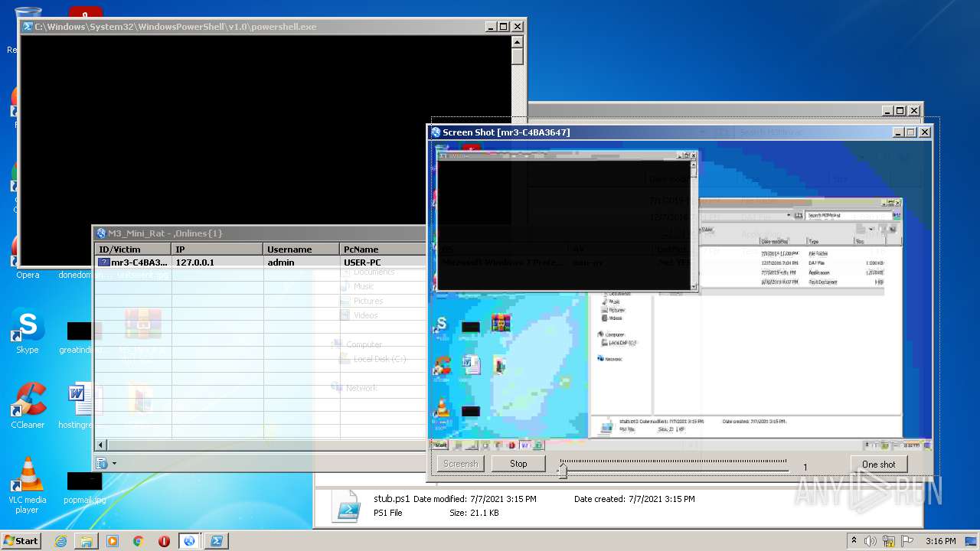Open Skype desktop shortcut
The width and height of the screenshot is (980, 551).
(28, 331)
